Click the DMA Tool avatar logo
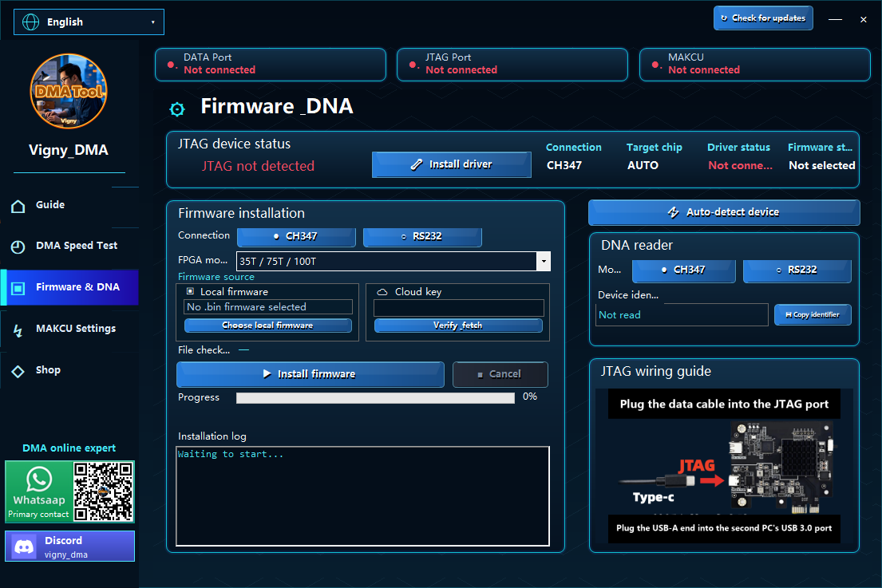Screen dimensions: 882x588 tap(68, 91)
